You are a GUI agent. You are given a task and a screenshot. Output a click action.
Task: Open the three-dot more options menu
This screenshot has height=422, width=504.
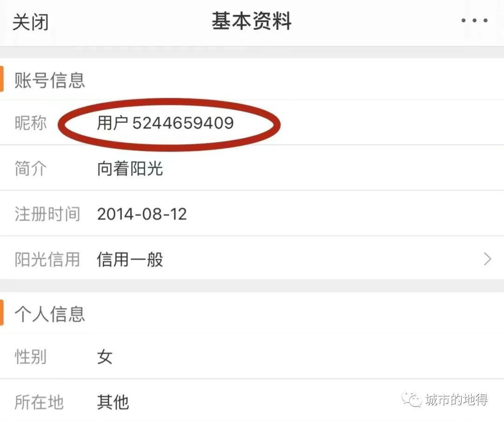[x=475, y=21]
